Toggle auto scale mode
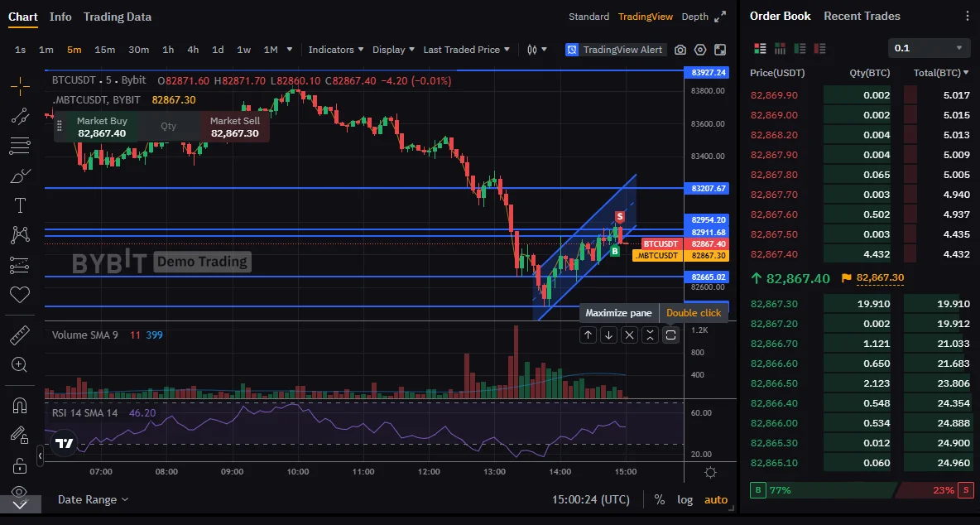 (716, 499)
